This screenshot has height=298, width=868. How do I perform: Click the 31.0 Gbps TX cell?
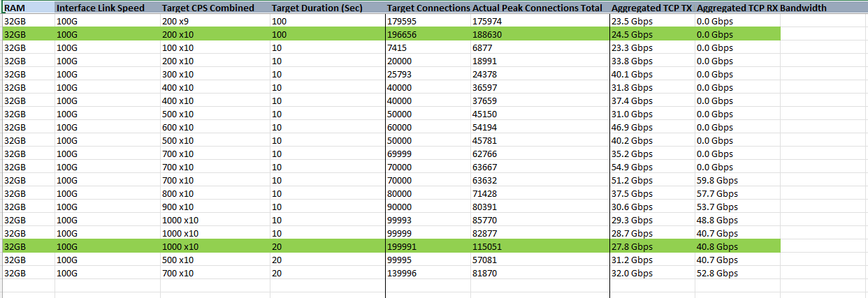(653, 114)
